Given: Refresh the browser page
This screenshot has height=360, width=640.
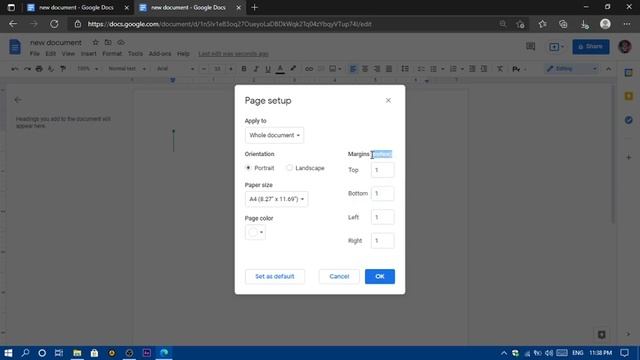Looking at the screenshot, I should pos(54,24).
